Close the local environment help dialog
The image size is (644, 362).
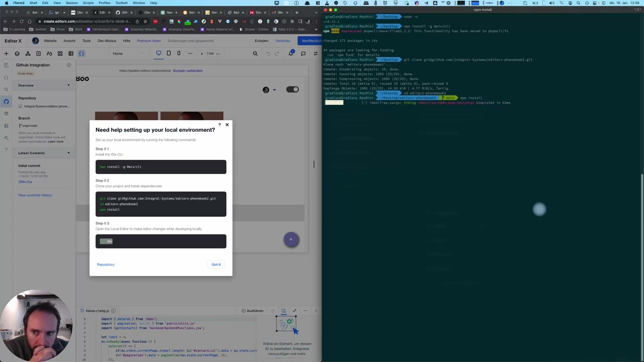point(227,125)
